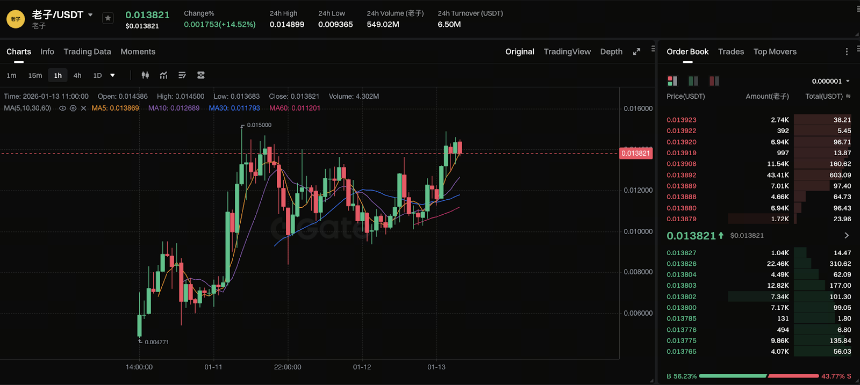Click the 24h High value 0.014899

coord(287,25)
